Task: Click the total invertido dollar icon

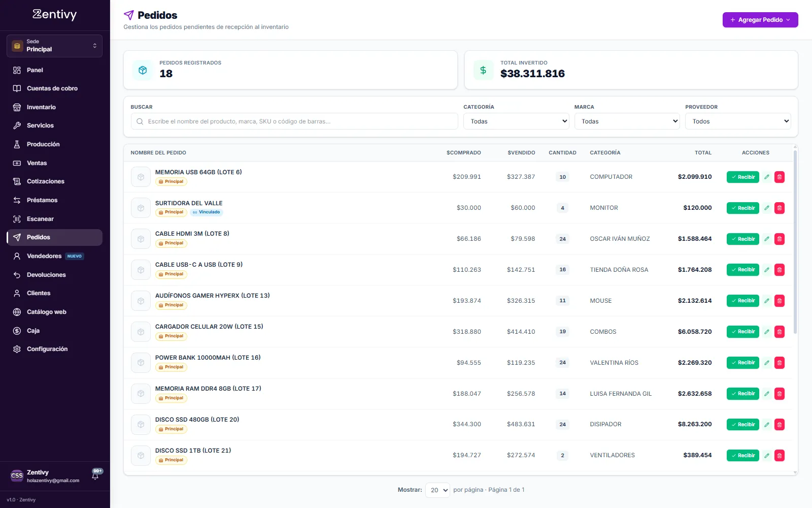Action: (483, 70)
